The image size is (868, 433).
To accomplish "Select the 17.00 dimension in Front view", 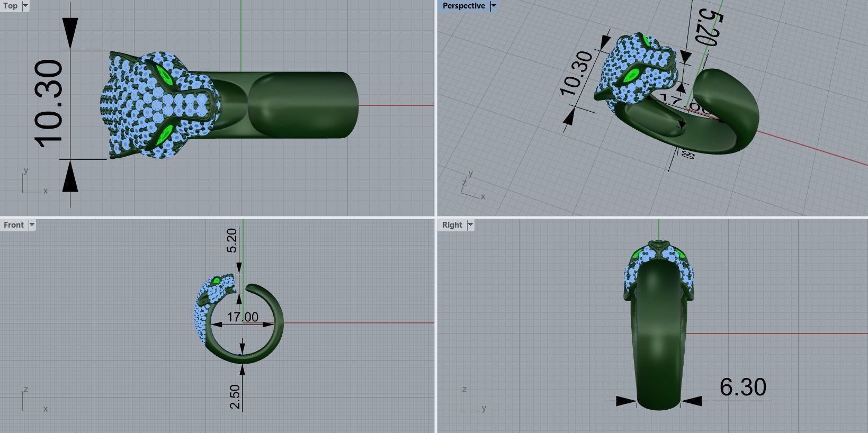I will pos(243,317).
